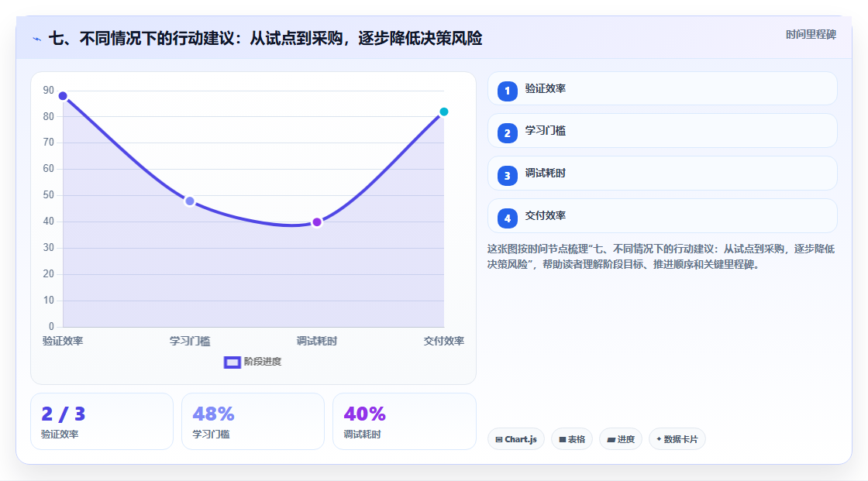
Task: Click the 调试耗时 purple data point
Action: tap(317, 222)
